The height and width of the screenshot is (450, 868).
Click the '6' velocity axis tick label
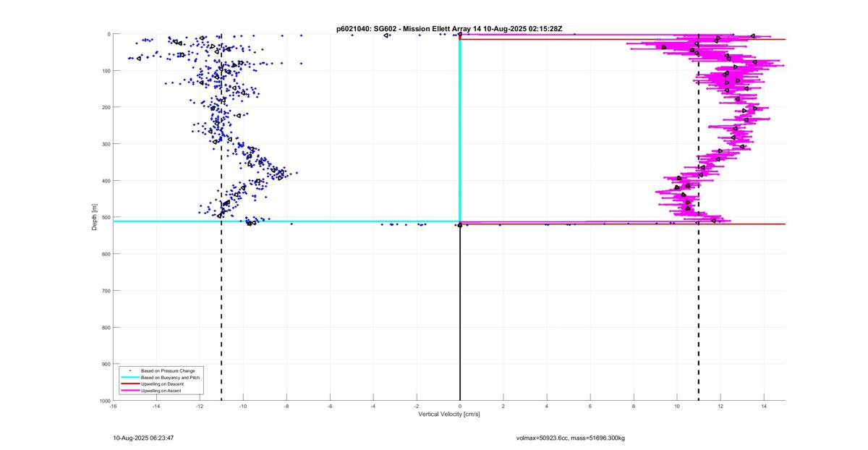point(590,406)
